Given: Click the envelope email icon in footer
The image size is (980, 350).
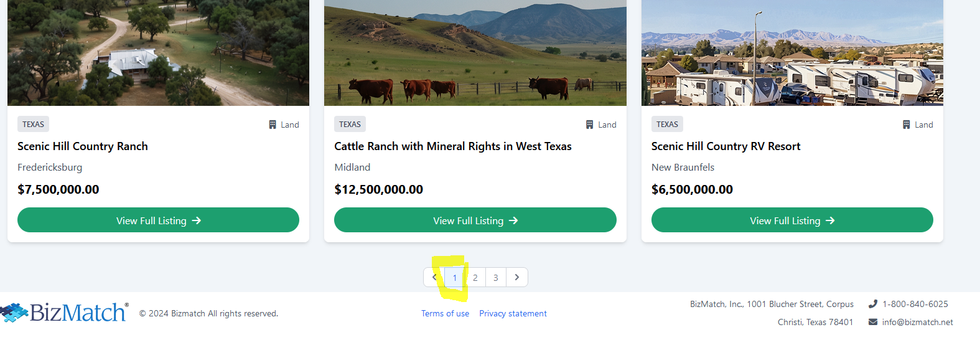Looking at the screenshot, I should tap(873, 322).
